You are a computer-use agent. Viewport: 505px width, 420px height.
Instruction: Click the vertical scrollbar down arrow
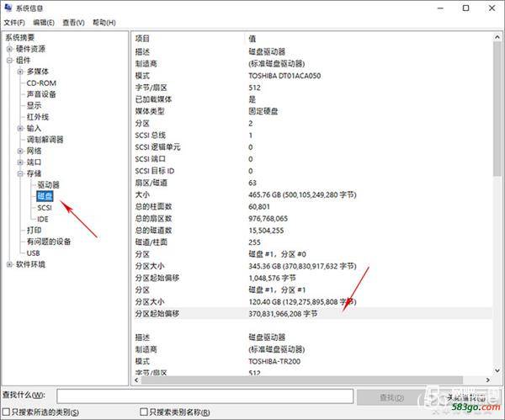[497, 370]
